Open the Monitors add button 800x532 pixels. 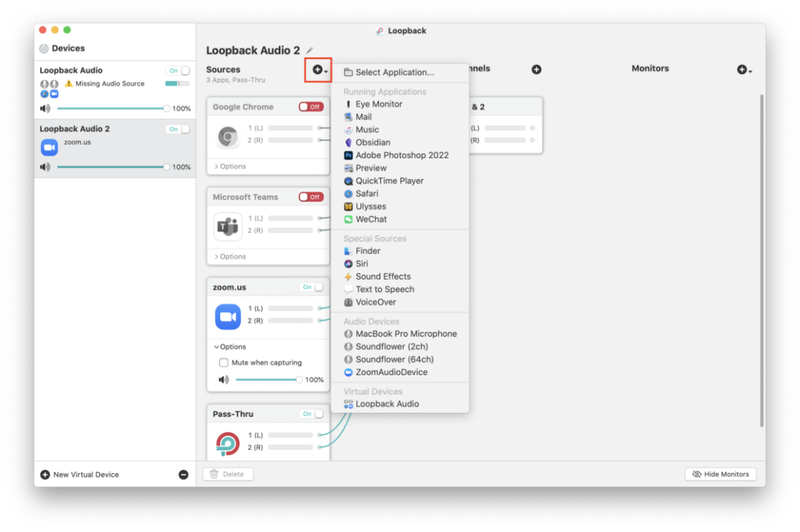point(744,70)
